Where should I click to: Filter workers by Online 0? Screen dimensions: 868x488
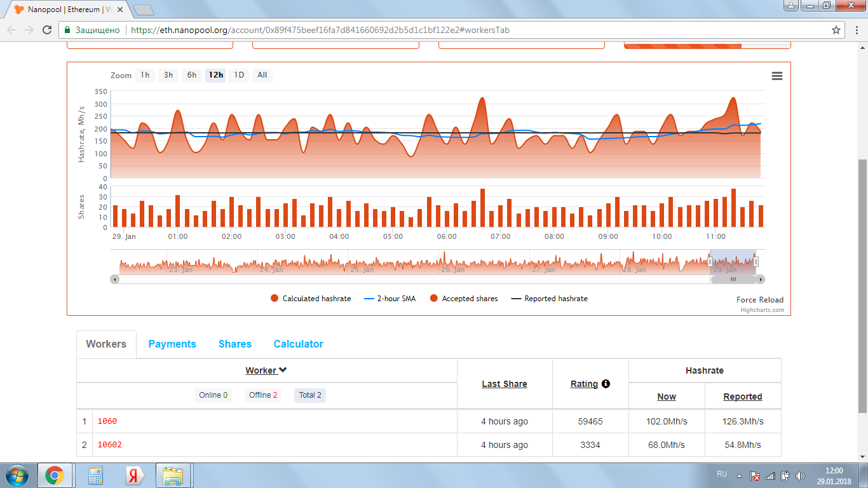[213, 395]
